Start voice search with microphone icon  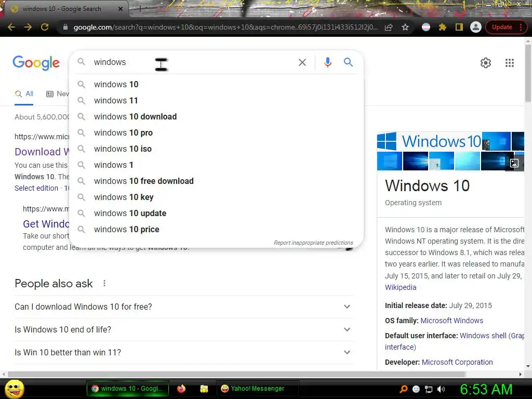[327, 62]
